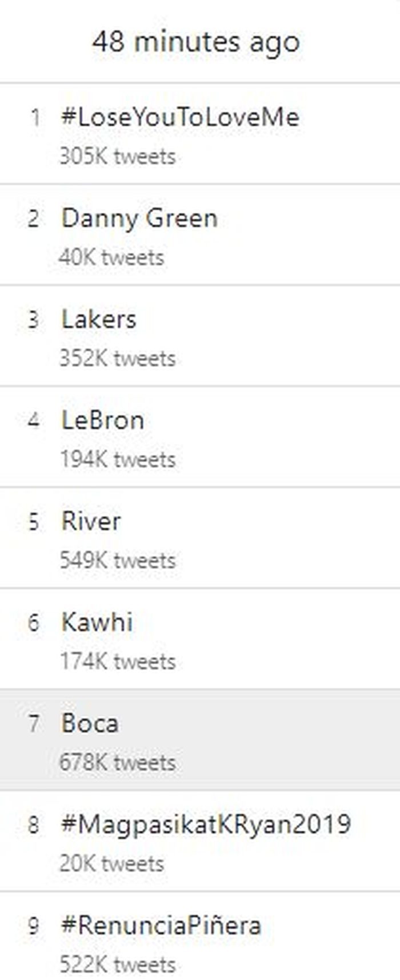Select the "549K tweets" count label
The width and height of the screenshot is (400, 980).
coord(118,561)
